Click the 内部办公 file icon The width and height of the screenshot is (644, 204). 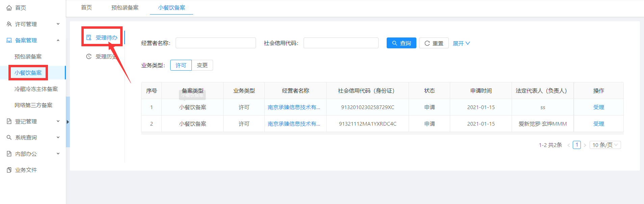[9, 154]
